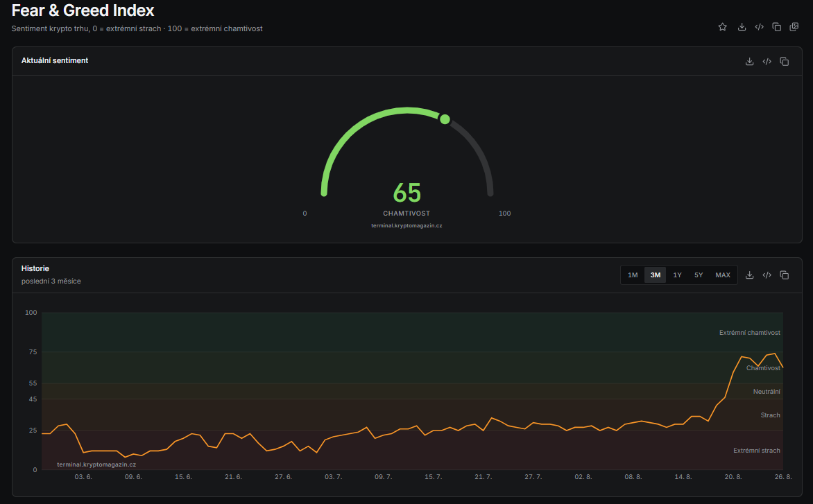
Task: Copy icon in the page header toolbar
Action: (x=777, y=27)
